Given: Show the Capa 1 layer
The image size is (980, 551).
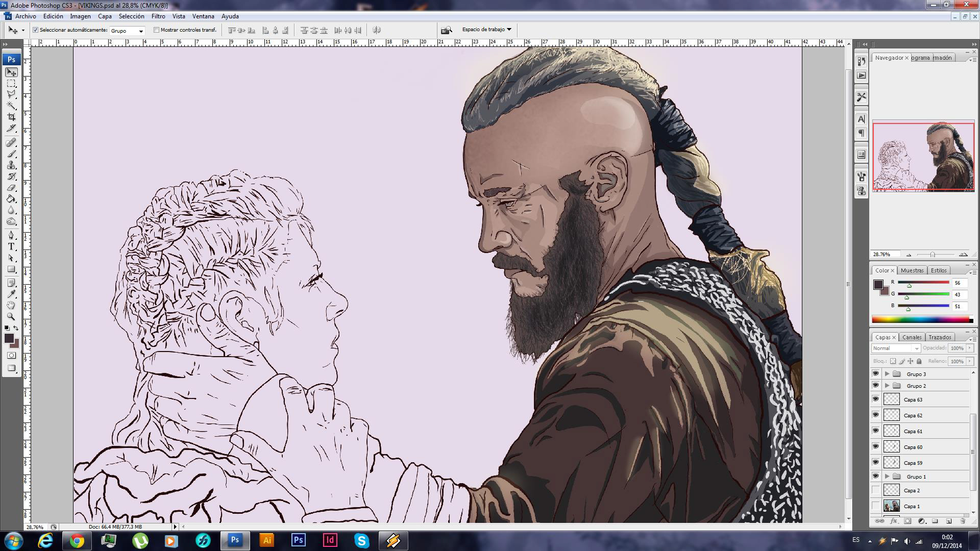Looking at the screenshot, I should pos(876,506).
